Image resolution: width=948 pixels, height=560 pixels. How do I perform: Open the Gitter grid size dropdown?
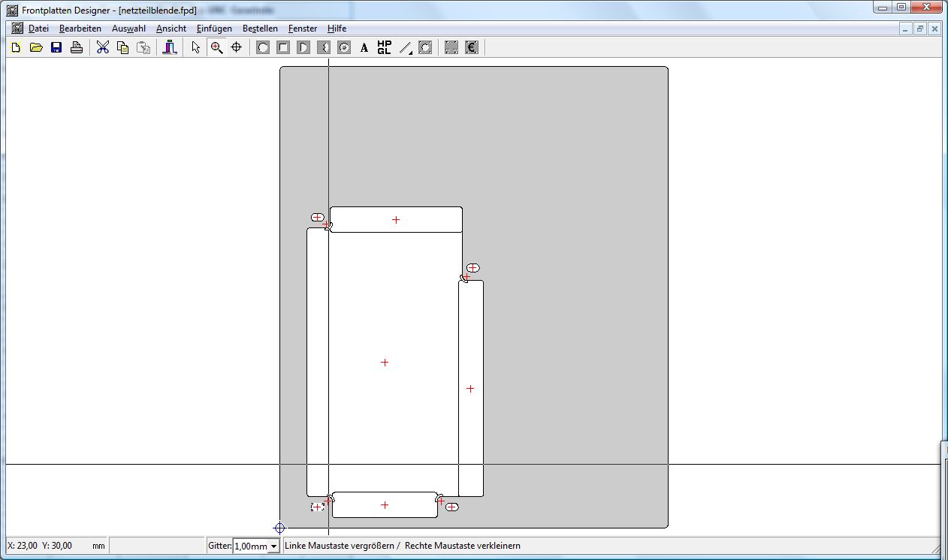tap(274, 546)
